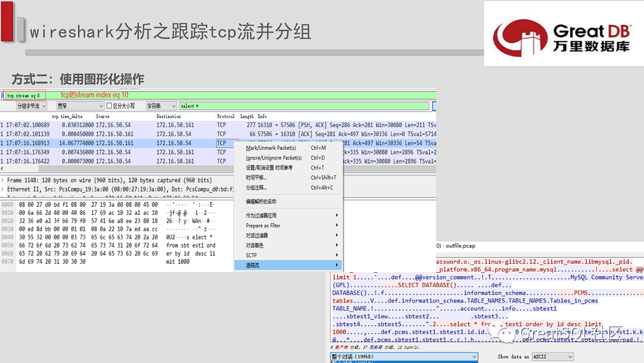
Task: Open the 整个对话 (199kB) conversation dropdown
Action: (x=404, y=356)
